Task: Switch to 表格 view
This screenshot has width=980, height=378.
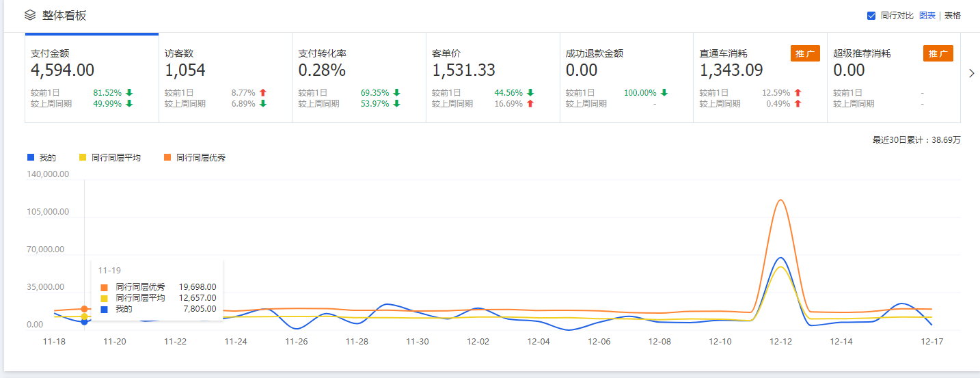Action: [x=952, y=16]
